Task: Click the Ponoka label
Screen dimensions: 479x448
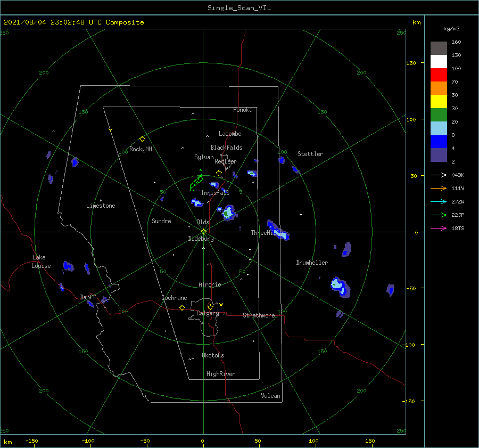Action: [243, 110]
